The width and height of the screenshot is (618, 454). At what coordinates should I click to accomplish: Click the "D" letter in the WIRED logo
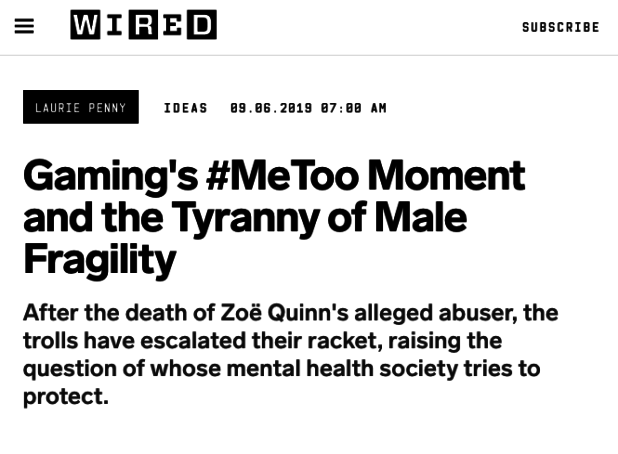(202, 26)
